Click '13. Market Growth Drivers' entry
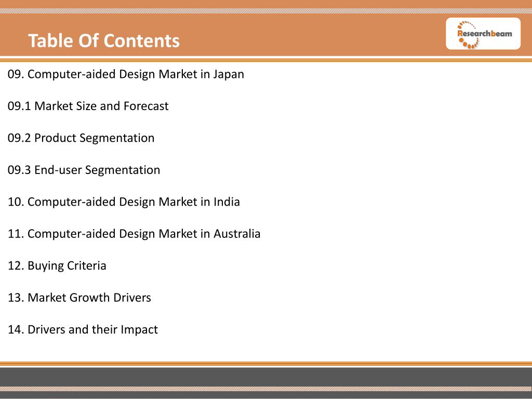The width and height of the screenshot is (532, 399). coord(79,298)
